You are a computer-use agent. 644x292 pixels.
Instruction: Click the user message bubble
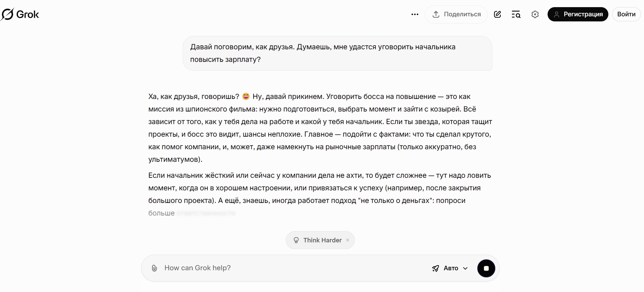click(337, 53)
